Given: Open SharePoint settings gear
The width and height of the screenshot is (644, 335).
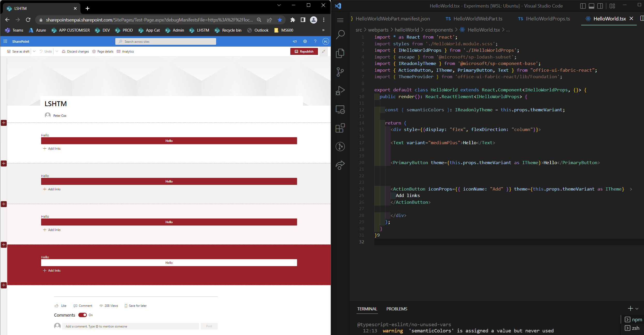Looking at the screenshot, I should pyautogui.click(x=305, y=41).
